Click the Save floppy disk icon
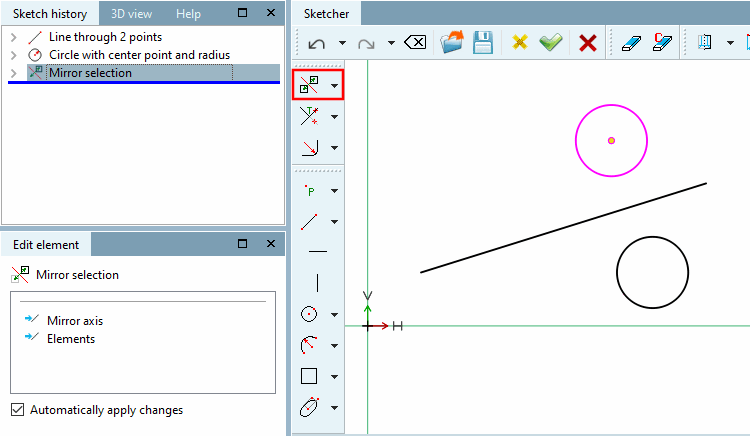This screenshot has width=750, height=436. [x=483, y=43]
